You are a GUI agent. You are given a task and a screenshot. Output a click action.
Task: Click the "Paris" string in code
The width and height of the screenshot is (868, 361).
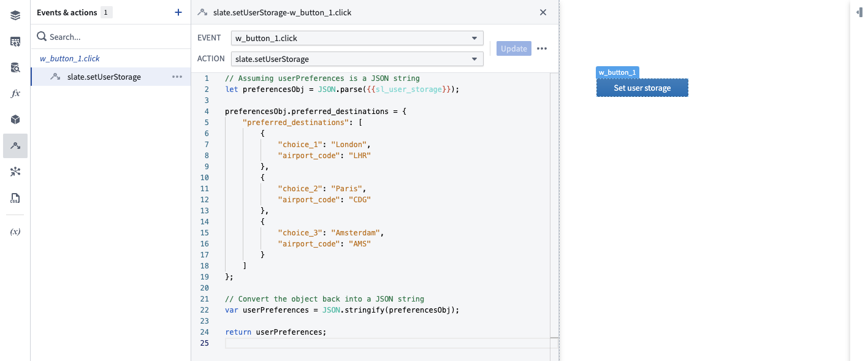(346, 189)
